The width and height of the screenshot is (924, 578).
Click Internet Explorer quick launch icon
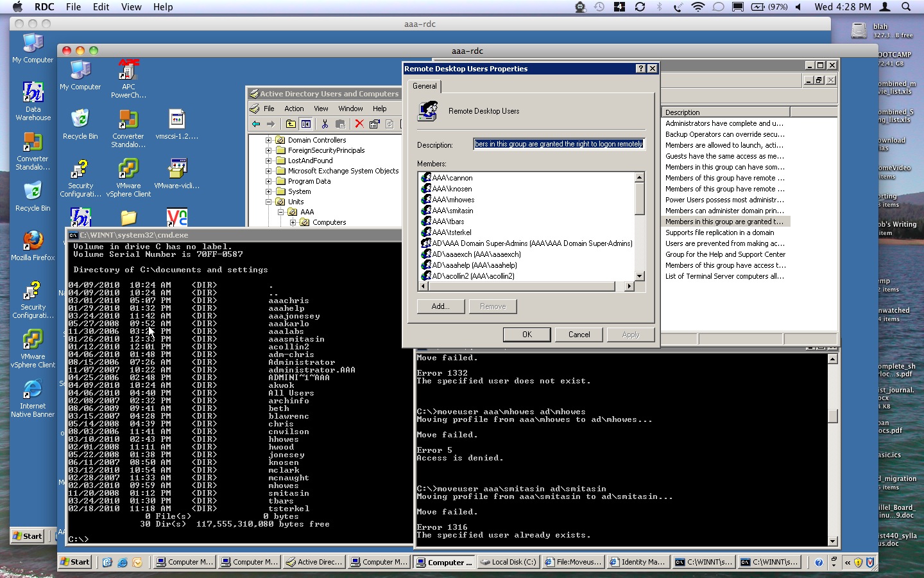click(123, 562)
